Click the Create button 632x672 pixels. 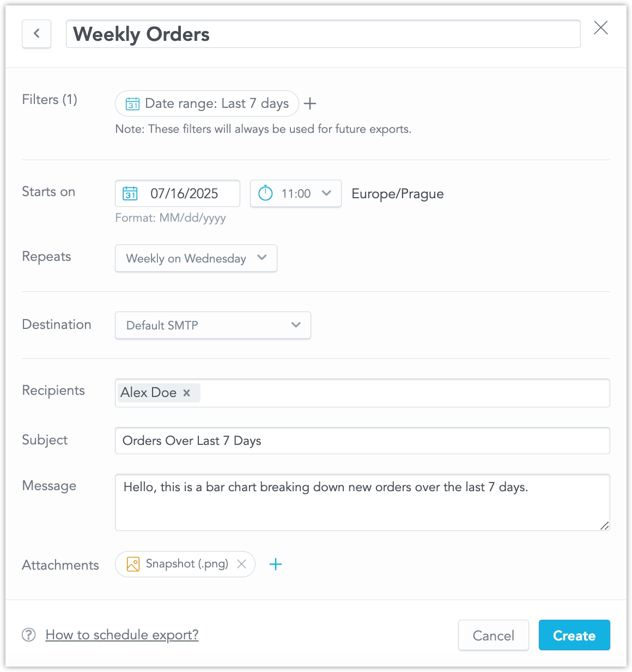click(x=574, y=635)
